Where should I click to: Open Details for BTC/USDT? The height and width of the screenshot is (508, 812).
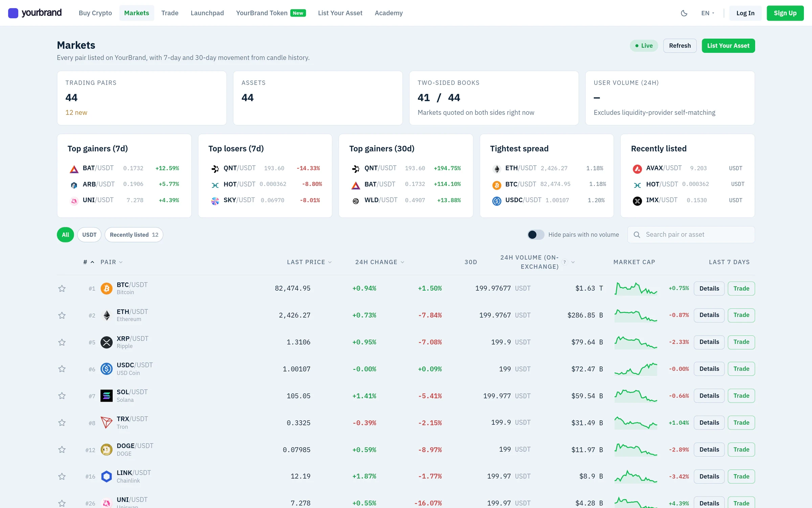709,289
